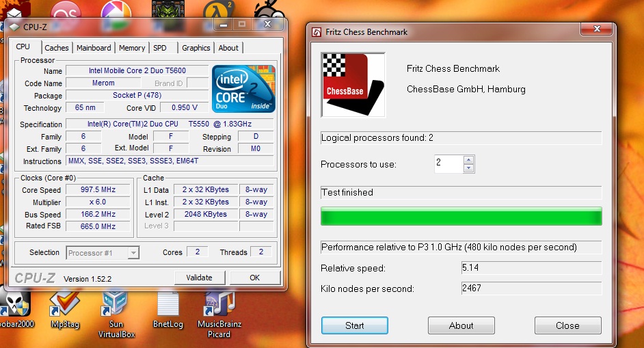This screenshot has height=348, width=644.
Task: Open the Caches tab in CPU-Z
Action: (x=57, y=48)
